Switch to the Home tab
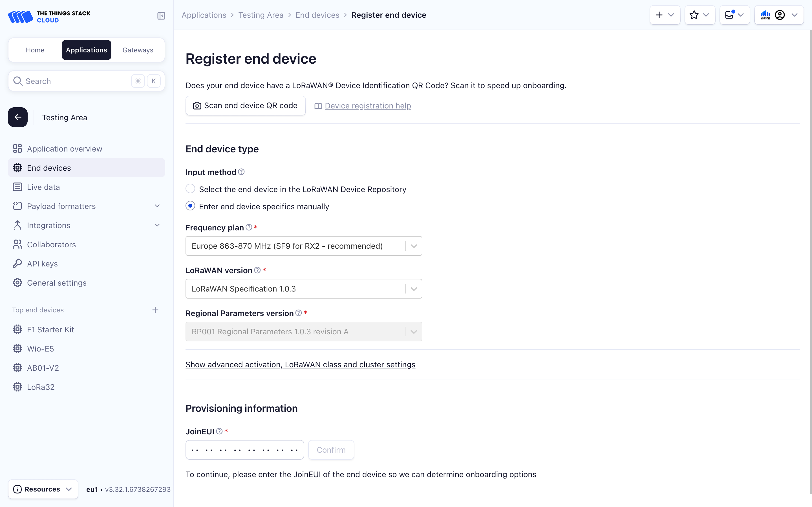This screenshot has width=812, height=507. 35,50
